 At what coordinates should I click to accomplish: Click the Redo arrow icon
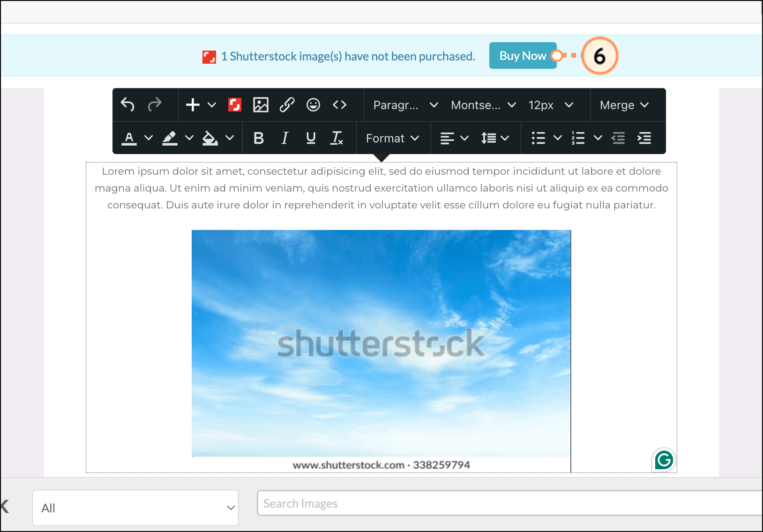coord(155,104)
